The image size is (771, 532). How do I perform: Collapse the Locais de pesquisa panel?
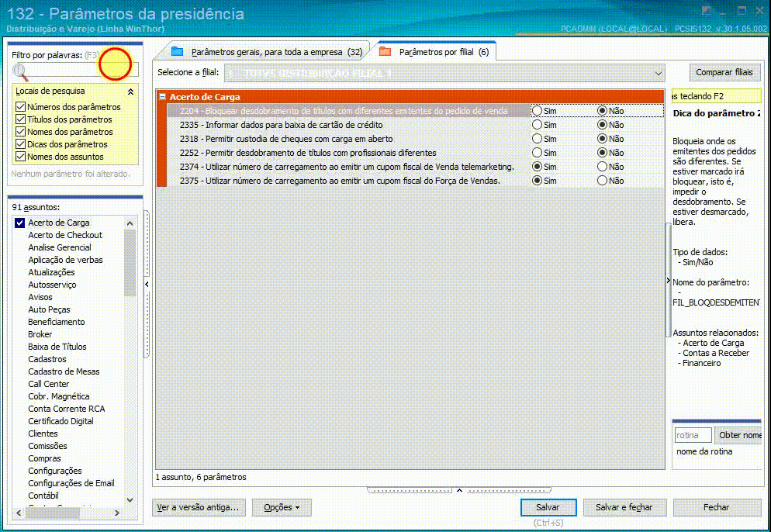pos(130,92)
